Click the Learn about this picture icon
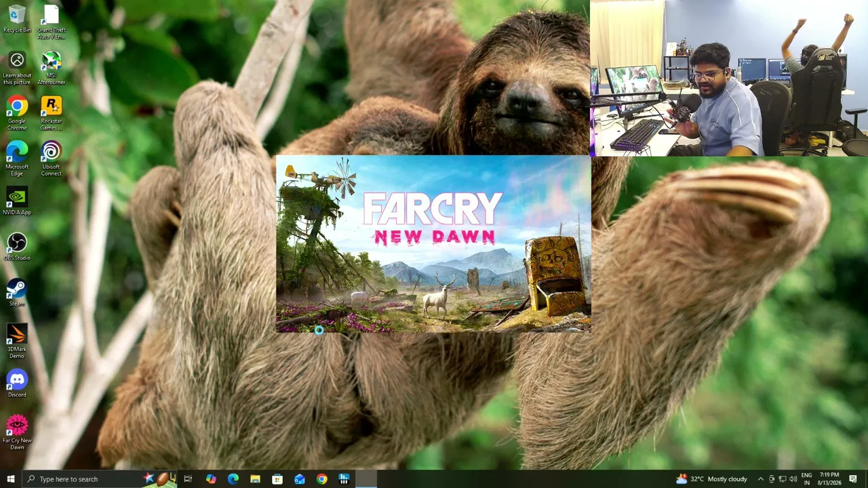The width and height of the screenshot is (868, 488). (17, 68)
